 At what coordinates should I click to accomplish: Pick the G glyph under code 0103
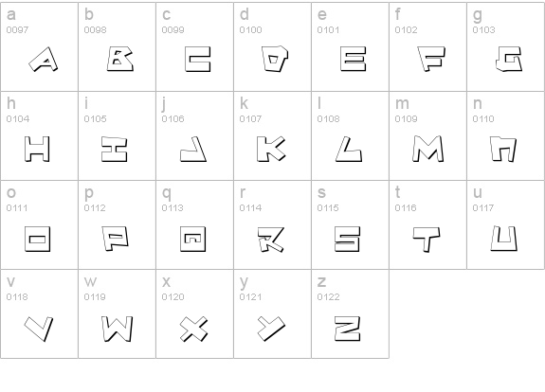coord(509,59)
